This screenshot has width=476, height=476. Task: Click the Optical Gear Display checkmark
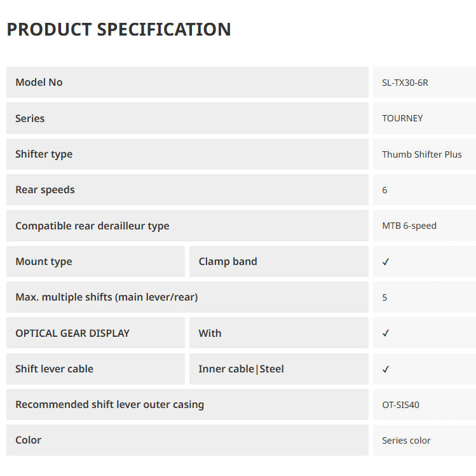[x=386, y=333]
